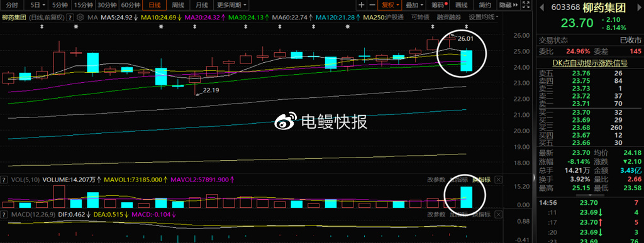
Task: Click the 换手 value 3.92%
Action: click(x=580, y=179)
